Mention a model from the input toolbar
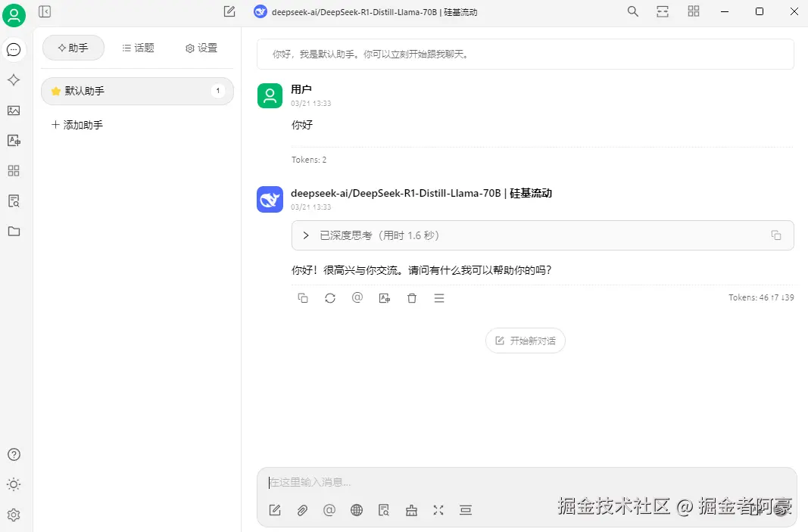808x532 pixels. click(329, 510)
